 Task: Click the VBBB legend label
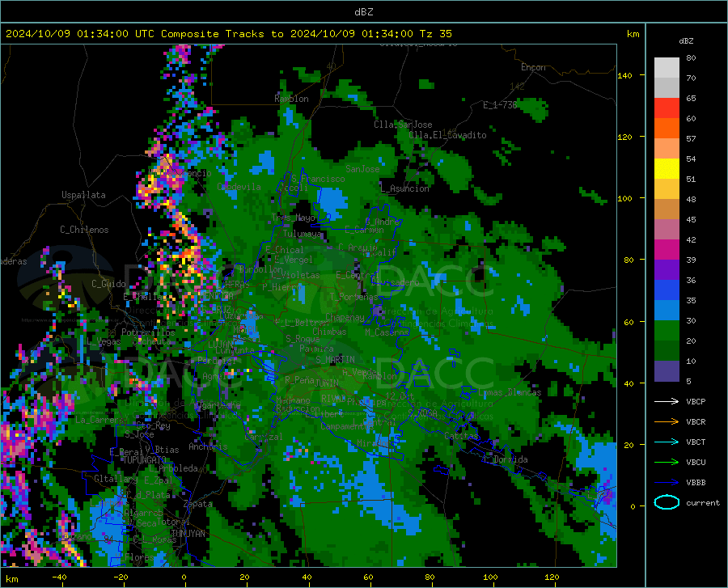(696, 483)
